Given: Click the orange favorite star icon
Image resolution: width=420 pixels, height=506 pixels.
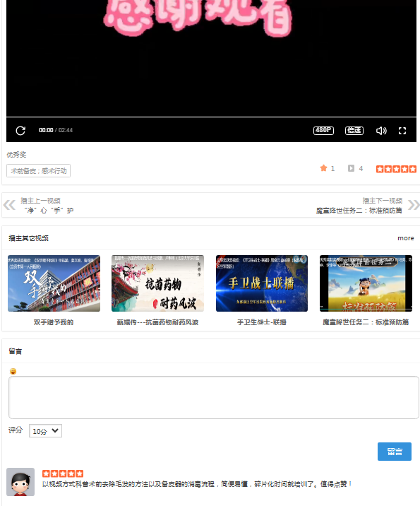Looking at the screenshot, I should pyautogui.click(x=323, y=168).
